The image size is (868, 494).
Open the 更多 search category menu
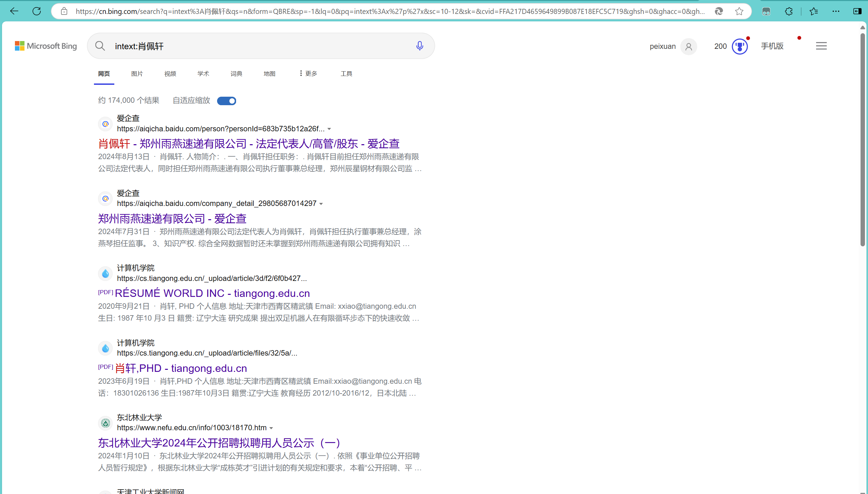coord(308,74)
